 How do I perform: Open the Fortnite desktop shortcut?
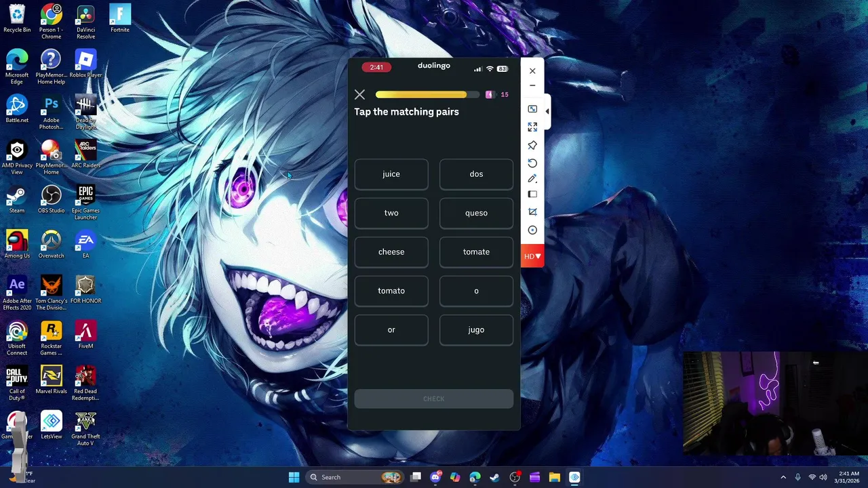(120, 19)
